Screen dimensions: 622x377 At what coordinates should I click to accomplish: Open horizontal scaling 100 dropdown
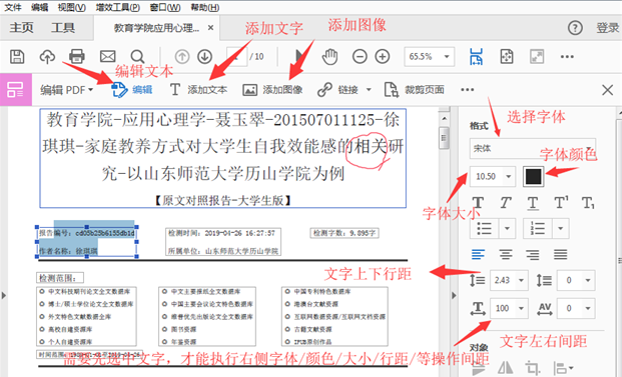click(521, 308)
